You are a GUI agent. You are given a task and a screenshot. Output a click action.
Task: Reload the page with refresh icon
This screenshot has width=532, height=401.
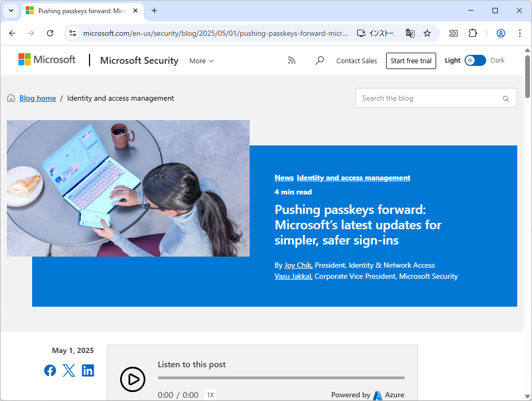point(50,33)
